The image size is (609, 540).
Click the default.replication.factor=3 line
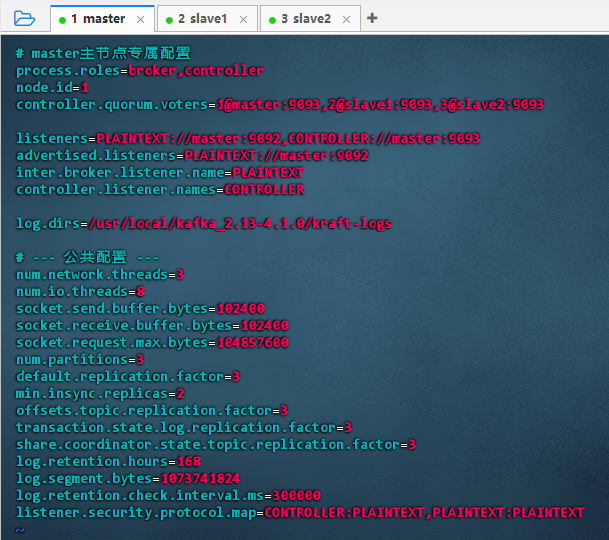(x=128, y=377)
